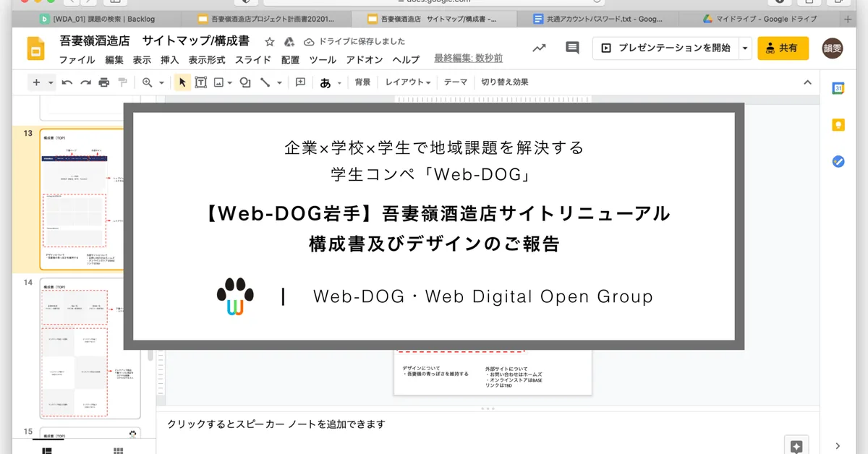Click the テーマ theme button
The image size is (868, 454).
(x=456, y=82)
